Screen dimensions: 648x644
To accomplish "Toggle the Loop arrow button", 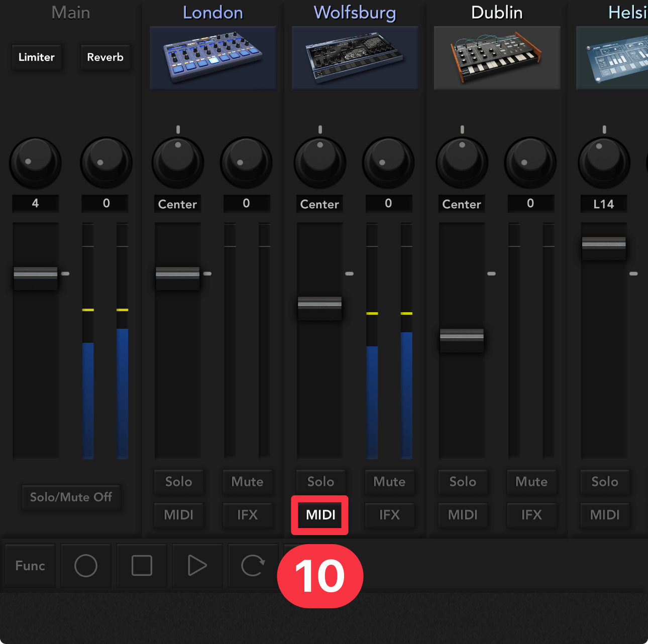I will [x=253, y=566].
